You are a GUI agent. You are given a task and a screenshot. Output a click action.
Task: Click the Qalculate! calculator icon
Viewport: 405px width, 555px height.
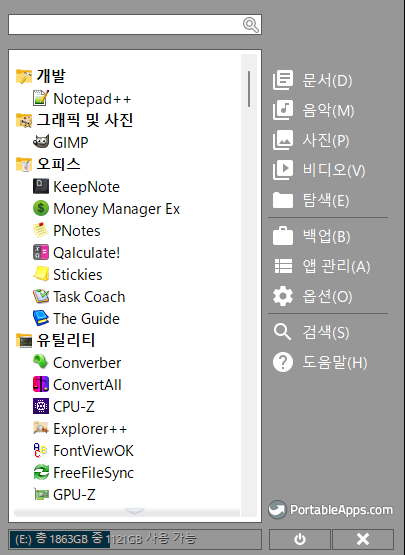pyautogui.click(x=41, y=252)
